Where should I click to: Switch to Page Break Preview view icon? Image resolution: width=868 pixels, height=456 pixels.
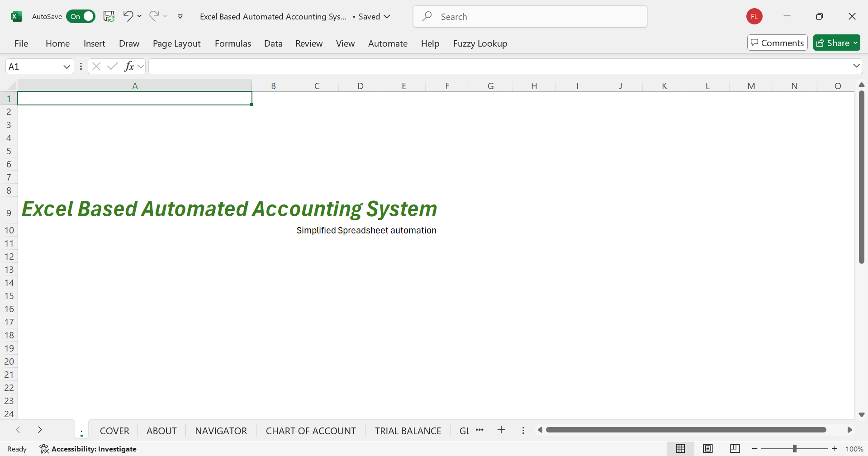click(735, 448)
